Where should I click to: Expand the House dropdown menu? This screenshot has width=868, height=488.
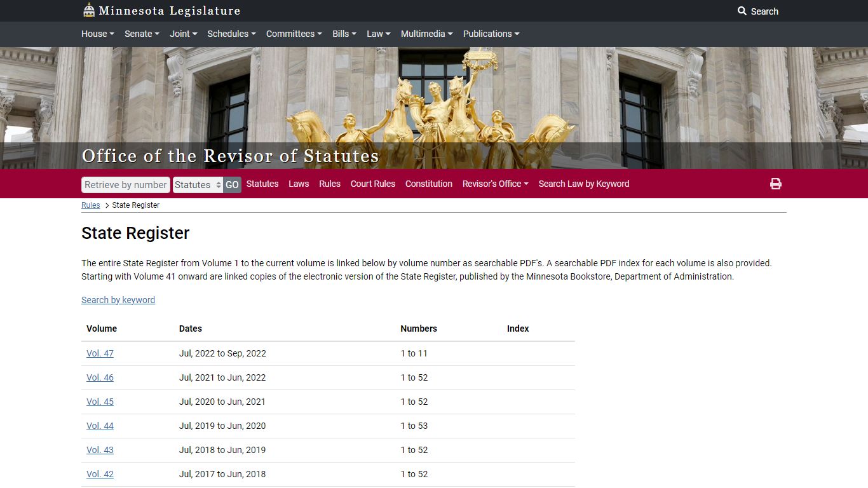tap(97, 34)
